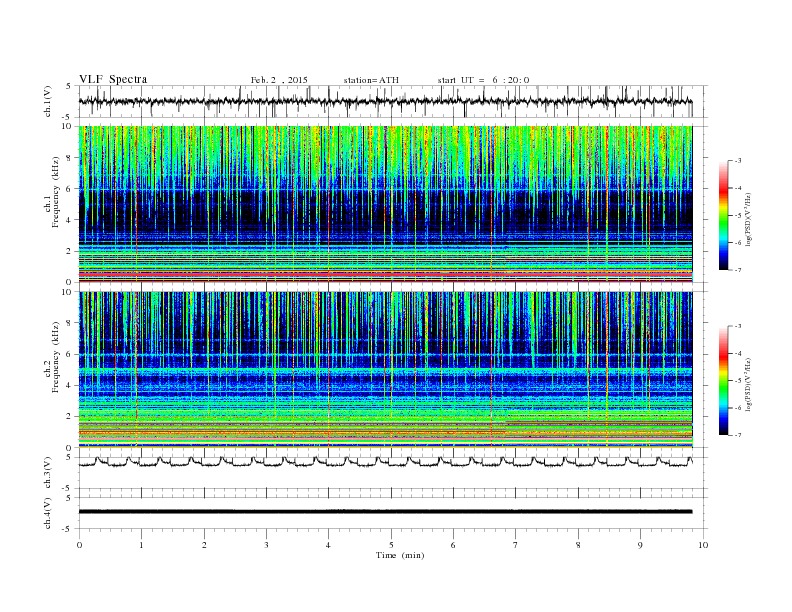
Task: Click tick label "3" on the time axis
Action: click(x=266, y=545)
